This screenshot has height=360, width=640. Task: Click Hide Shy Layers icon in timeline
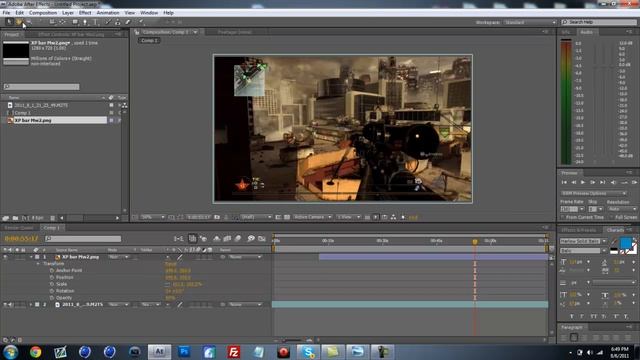tap(217, 238)
